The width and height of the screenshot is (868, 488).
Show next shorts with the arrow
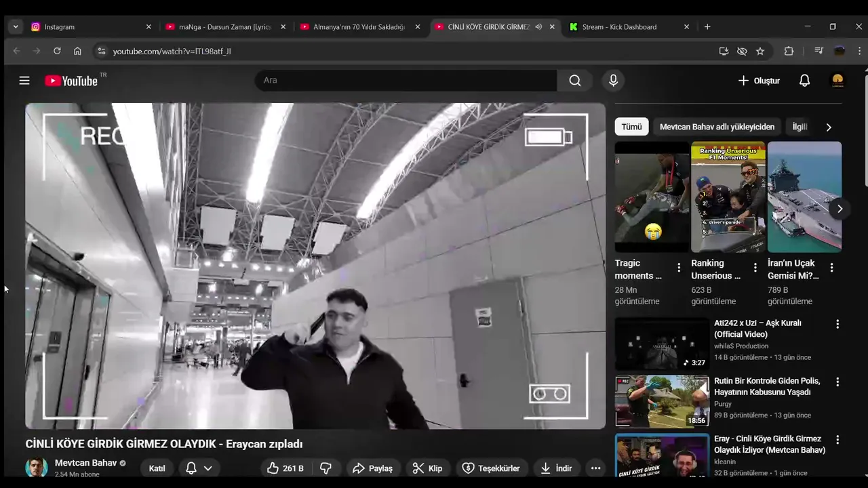click(840, 209)
